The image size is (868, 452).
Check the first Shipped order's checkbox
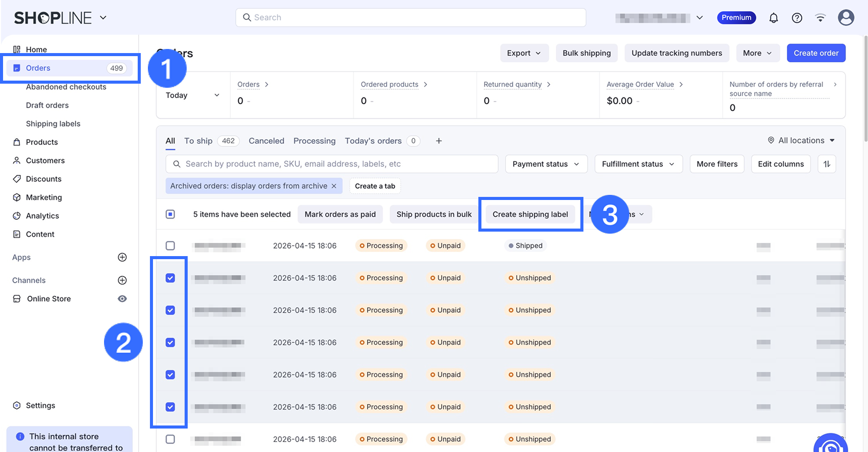coord(170,245)
